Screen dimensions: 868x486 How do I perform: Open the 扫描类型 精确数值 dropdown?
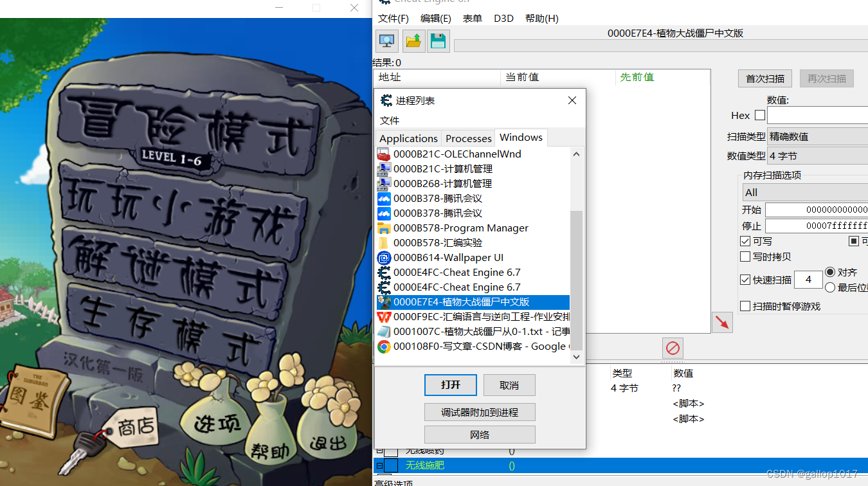coord(818,136)
